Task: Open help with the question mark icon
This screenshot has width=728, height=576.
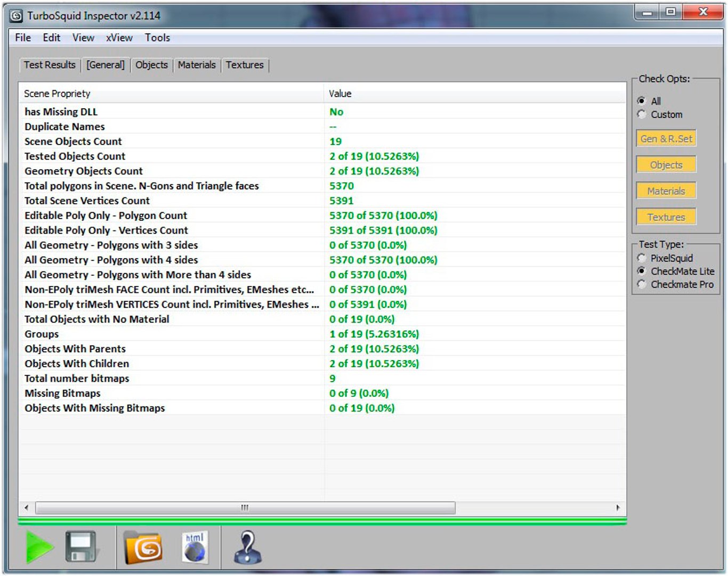Action: coord(247,547)
